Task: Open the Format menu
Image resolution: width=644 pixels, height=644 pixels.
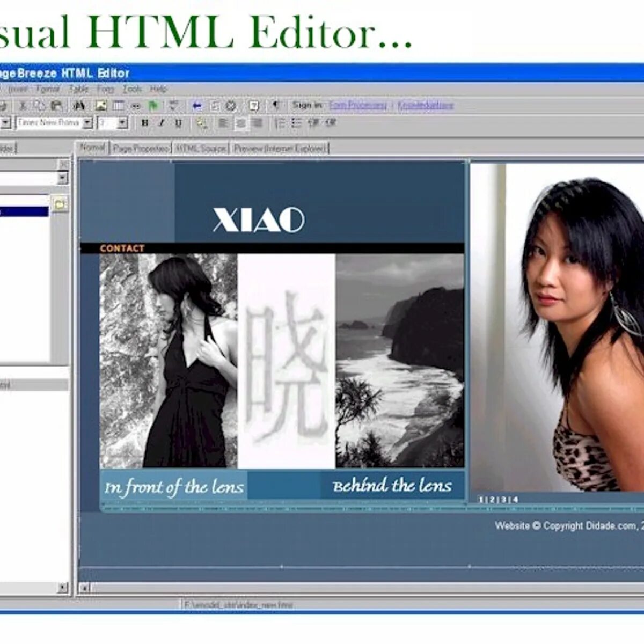Action: coord(48,89)
